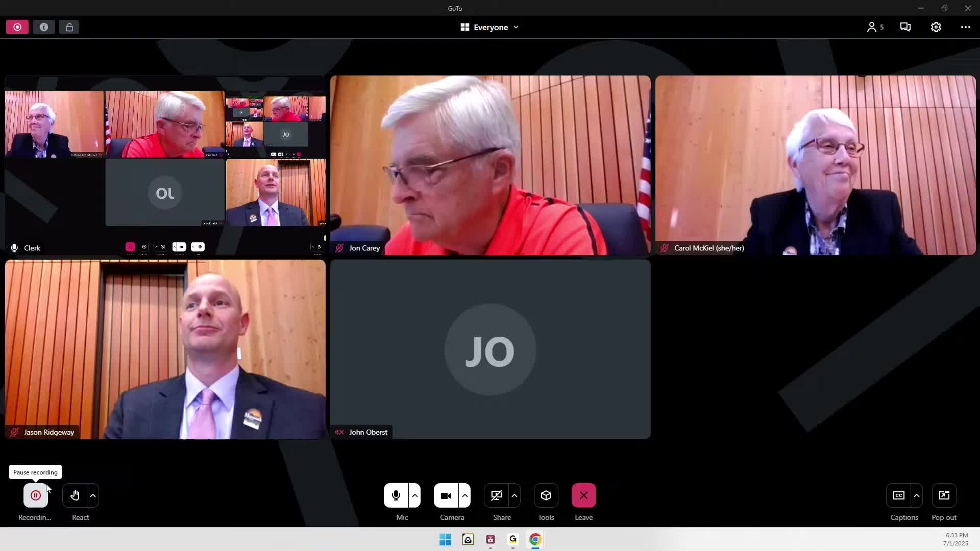Image resolution: width=980 pixels, height=551 pixels.
Task: Open the three-dots more menu
Action: (965, 27)
